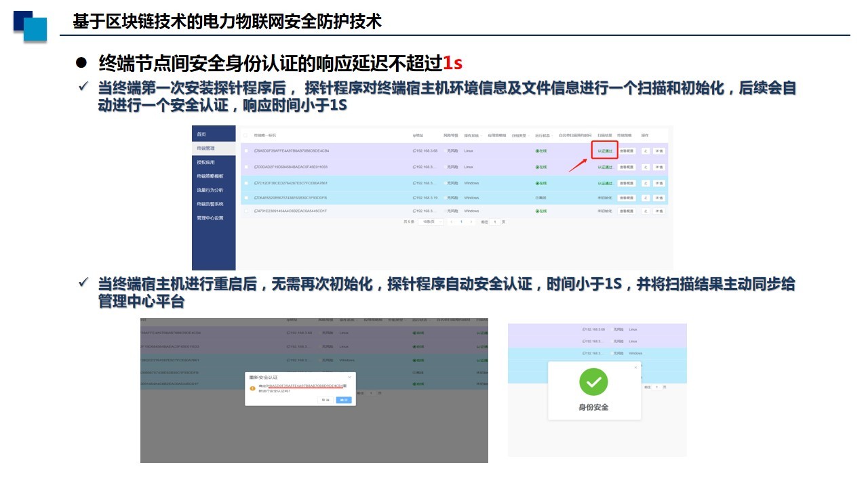Click 共5条 total count, top screenshot
868x488 pixels.
click(x=409, y=222)
